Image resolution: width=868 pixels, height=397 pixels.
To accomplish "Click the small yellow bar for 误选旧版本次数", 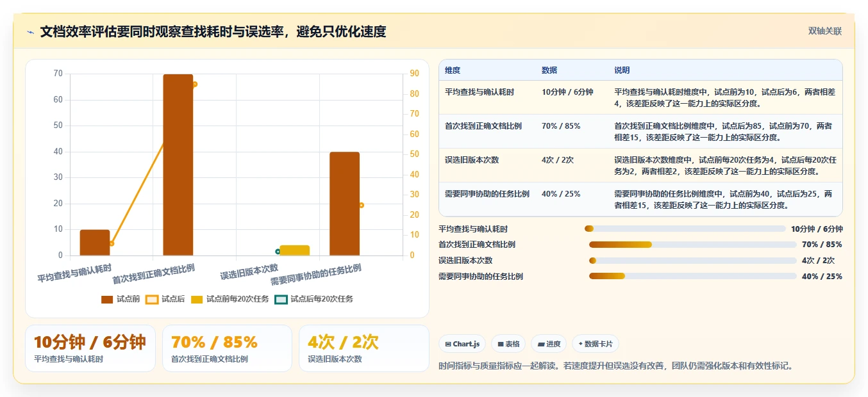I will pyautogui.click(x=295, y=250).
